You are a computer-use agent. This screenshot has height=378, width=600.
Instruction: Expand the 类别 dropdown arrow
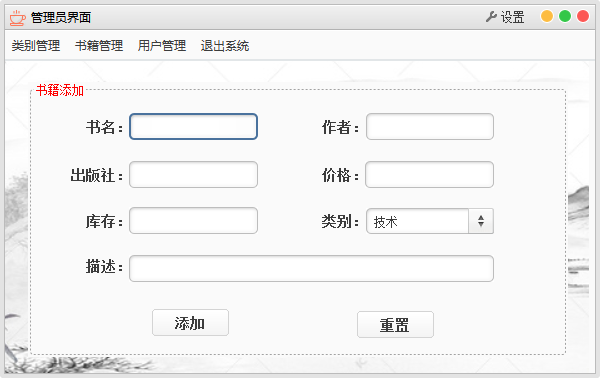(x=481, y=221)
